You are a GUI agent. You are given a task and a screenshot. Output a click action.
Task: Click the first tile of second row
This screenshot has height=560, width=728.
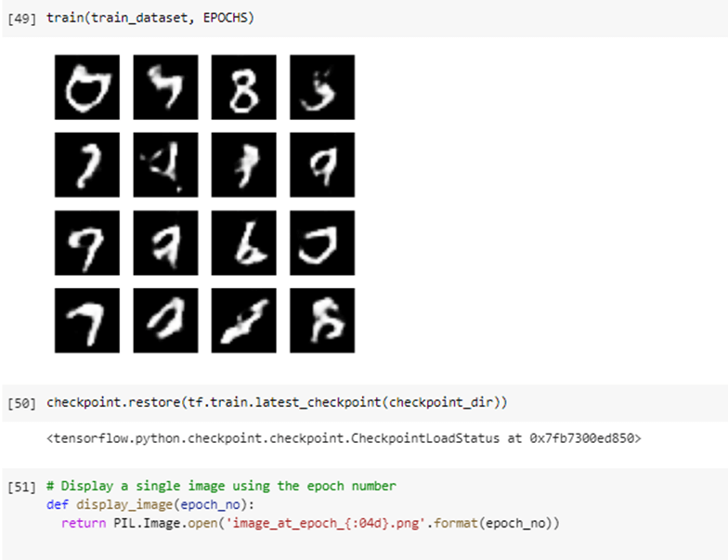[87, 165]
